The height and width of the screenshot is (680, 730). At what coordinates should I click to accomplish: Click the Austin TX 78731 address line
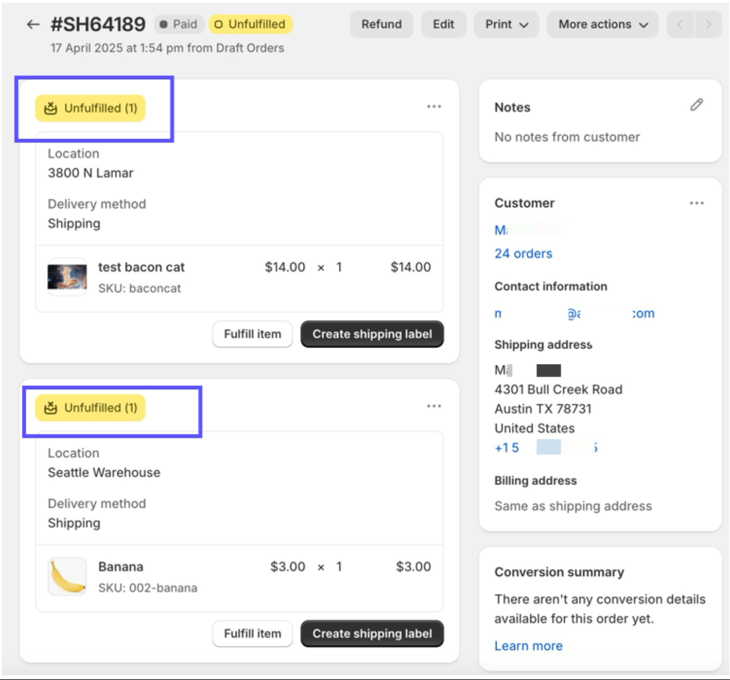543,409
